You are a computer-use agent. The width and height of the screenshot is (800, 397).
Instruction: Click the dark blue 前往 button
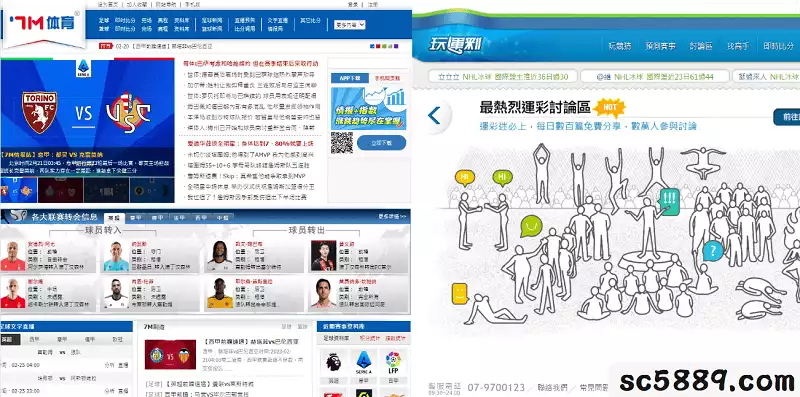pyautogui.click(x=787, y=117)
